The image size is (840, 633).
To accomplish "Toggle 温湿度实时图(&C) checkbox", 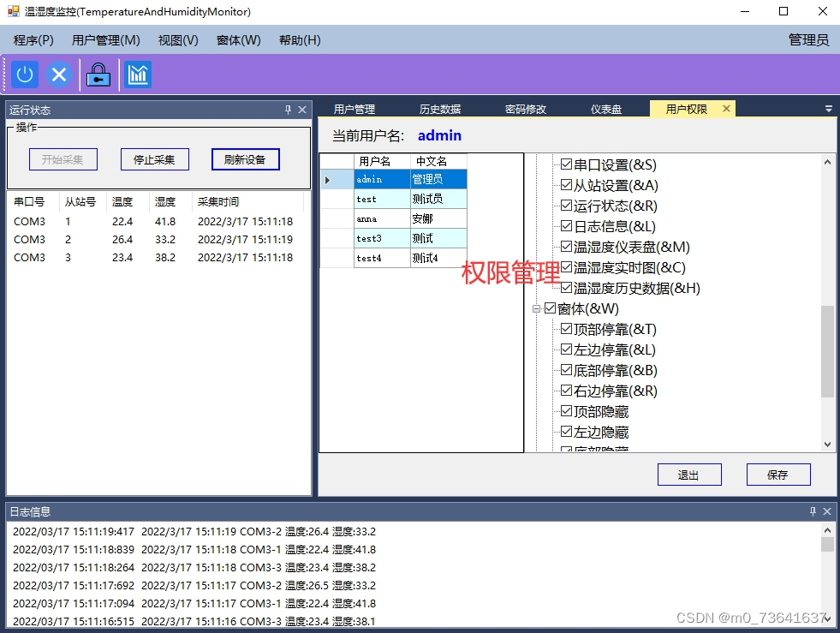I will point(566,267).
